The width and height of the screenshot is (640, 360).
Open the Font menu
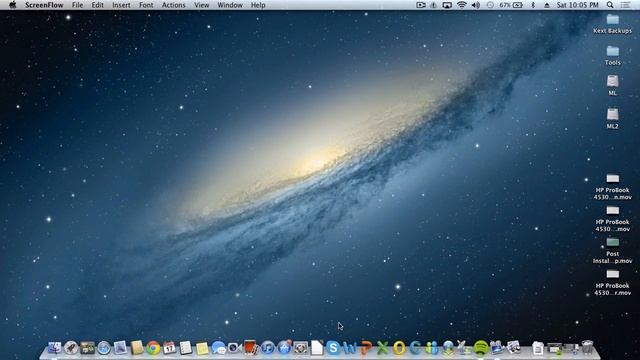(146, 5)
